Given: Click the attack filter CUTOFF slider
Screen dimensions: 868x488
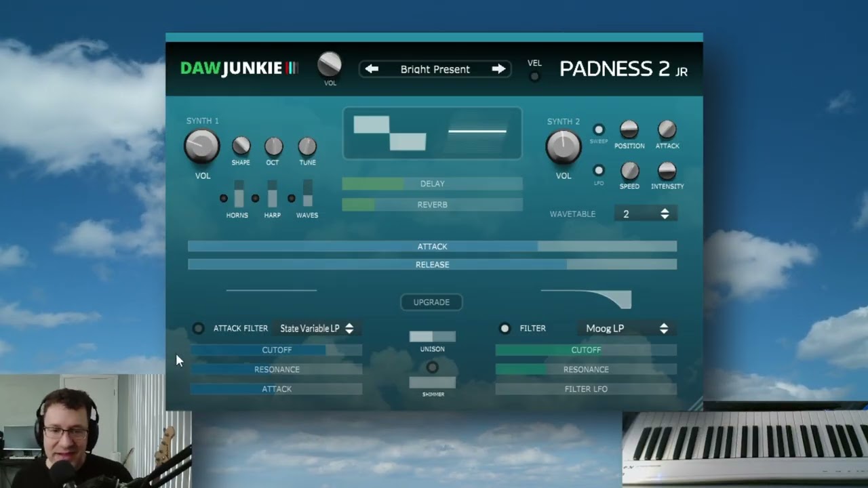Looking at the screenshot, I should [276, 350].
